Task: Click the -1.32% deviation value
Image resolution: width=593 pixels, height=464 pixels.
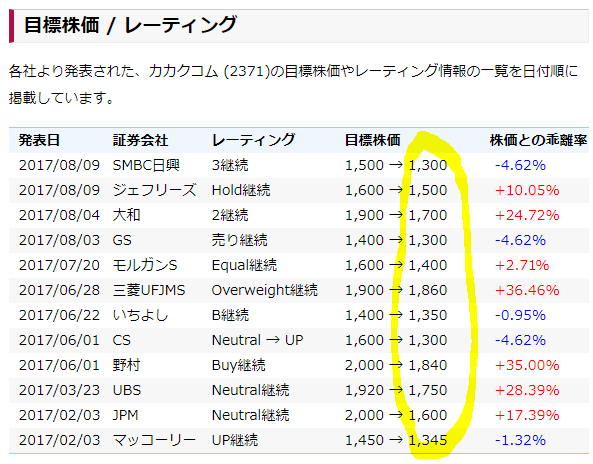Action: pos(520,440)
